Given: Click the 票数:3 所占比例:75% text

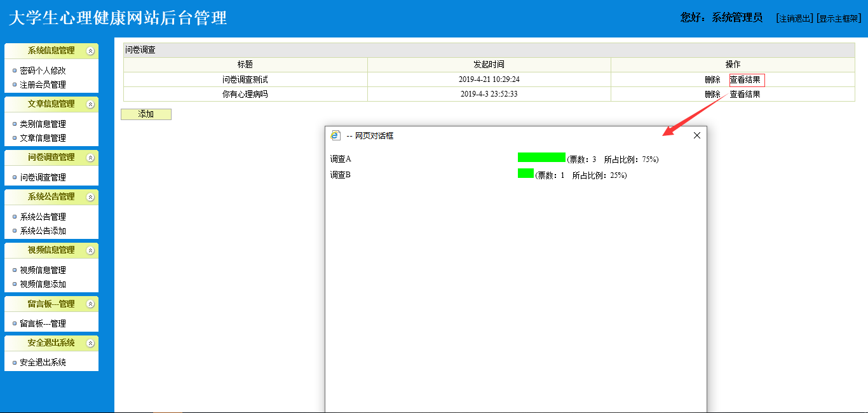Looking at the screenshot, I should (x=613, y=159).
